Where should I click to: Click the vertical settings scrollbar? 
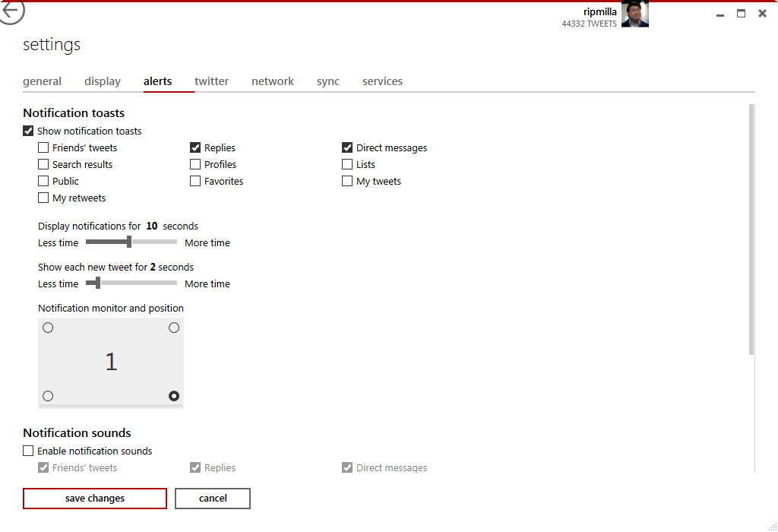pyautogui.click(x=751, y=228)
